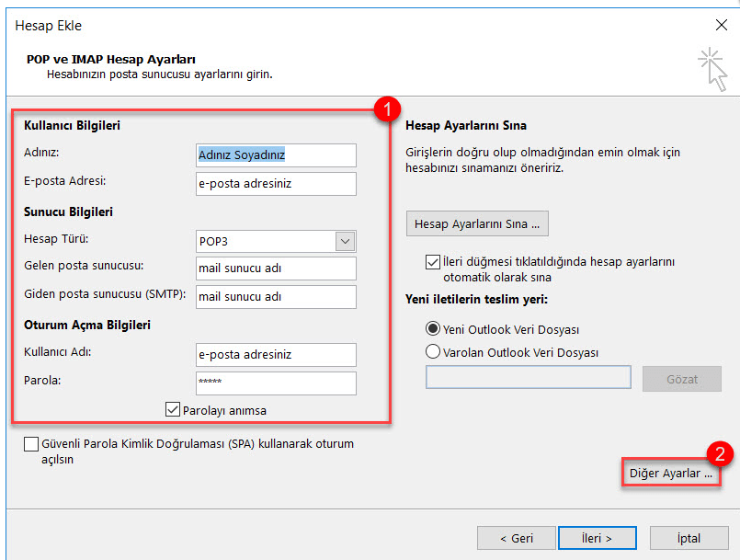Open Diğer Ayarlar settings button
Viewport: 740px width, 560px height.
670,474
